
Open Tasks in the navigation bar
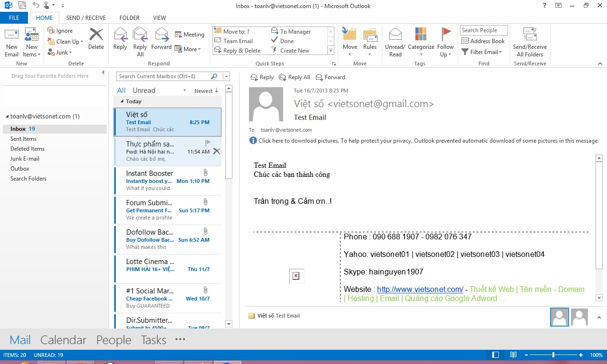point(154,340)
